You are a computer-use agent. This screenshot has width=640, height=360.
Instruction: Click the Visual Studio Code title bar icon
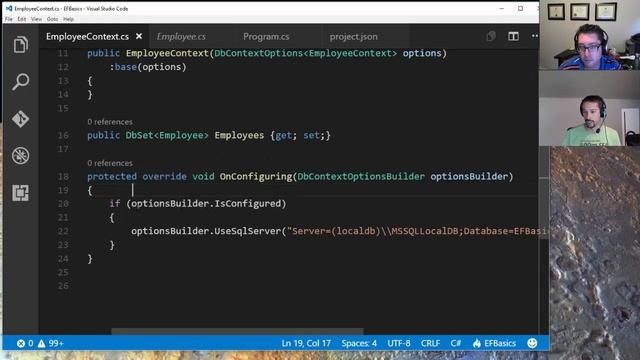pos(9,8)
